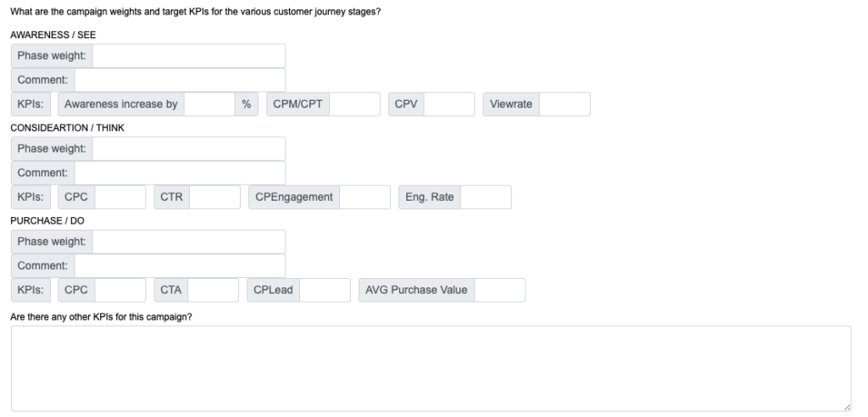Focus the Purchase Phase weight field

[188, 242]
